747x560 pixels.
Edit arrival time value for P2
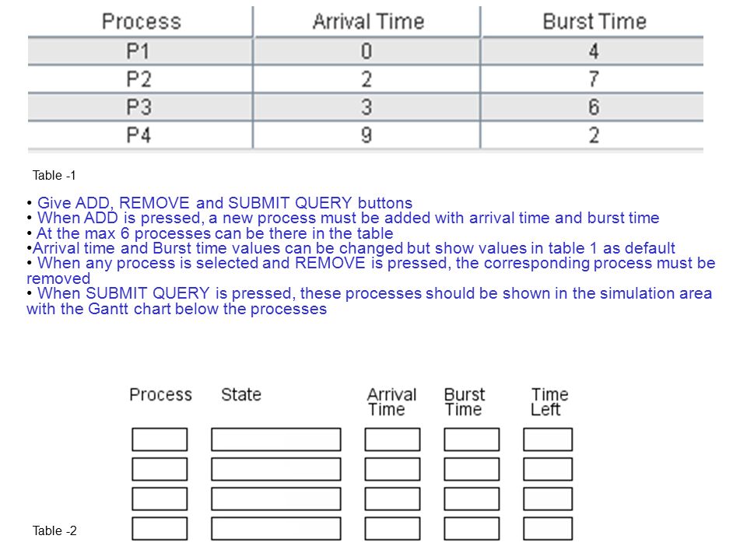366,79
